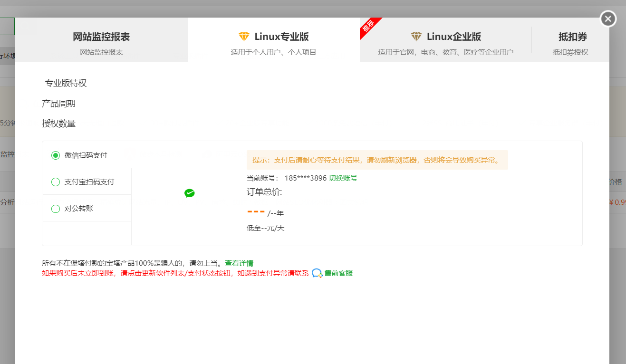626x364 pixels.
Task: Click the green WeChat pay icon
Action: [x=190, y=193]
